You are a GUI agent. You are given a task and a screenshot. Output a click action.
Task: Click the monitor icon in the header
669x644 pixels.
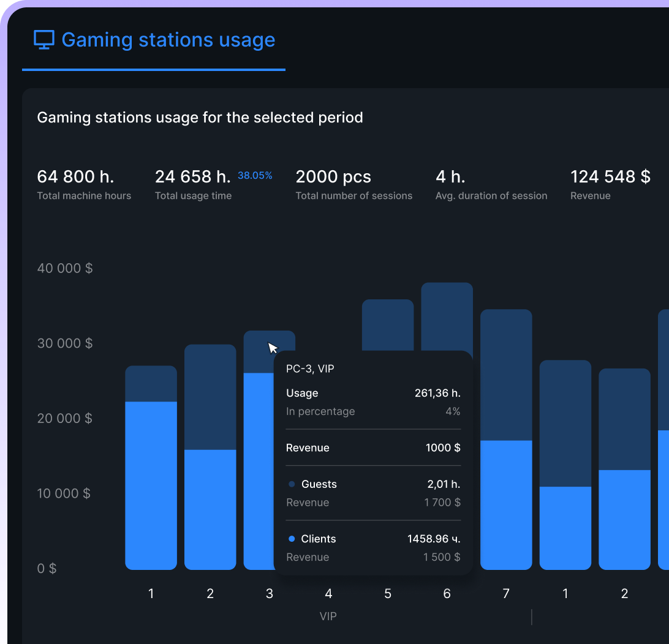coord(43,40)
